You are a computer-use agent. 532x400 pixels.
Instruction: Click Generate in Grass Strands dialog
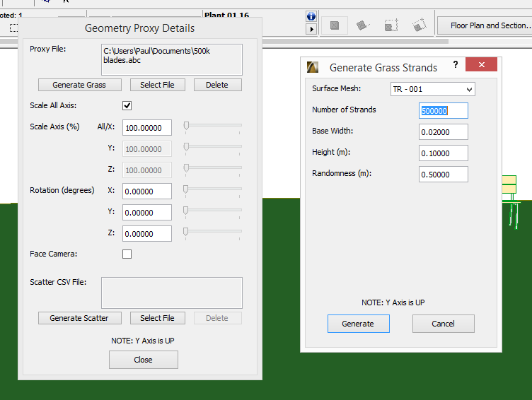point(358,324)
